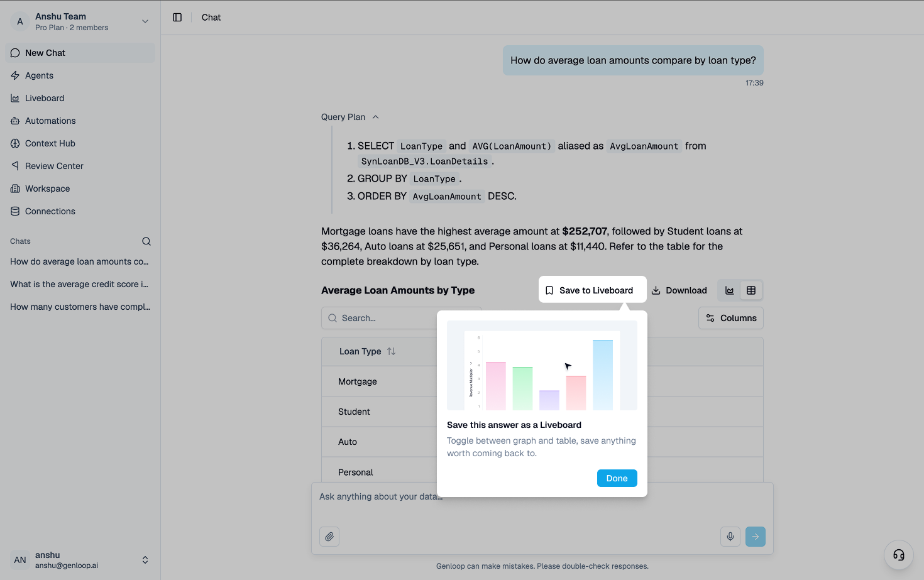Click Done in the Liveboard tooltip

click(617, 478)
